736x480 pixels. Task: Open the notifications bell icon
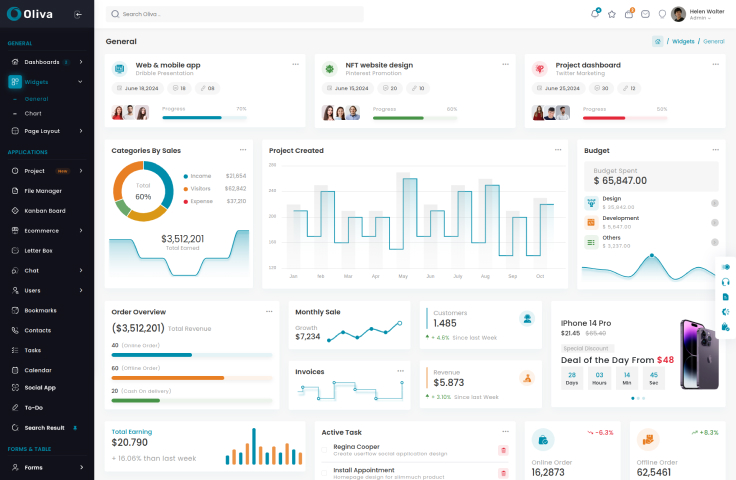click(x=595, y=14)
